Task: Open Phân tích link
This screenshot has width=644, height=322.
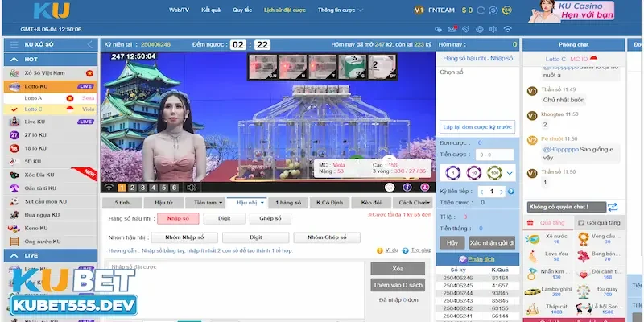Action: point(481,259)
